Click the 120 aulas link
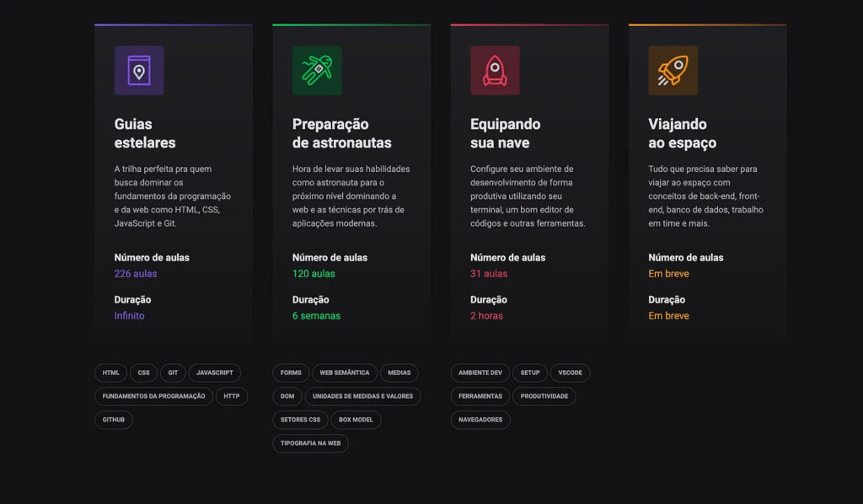 (312, 273)
